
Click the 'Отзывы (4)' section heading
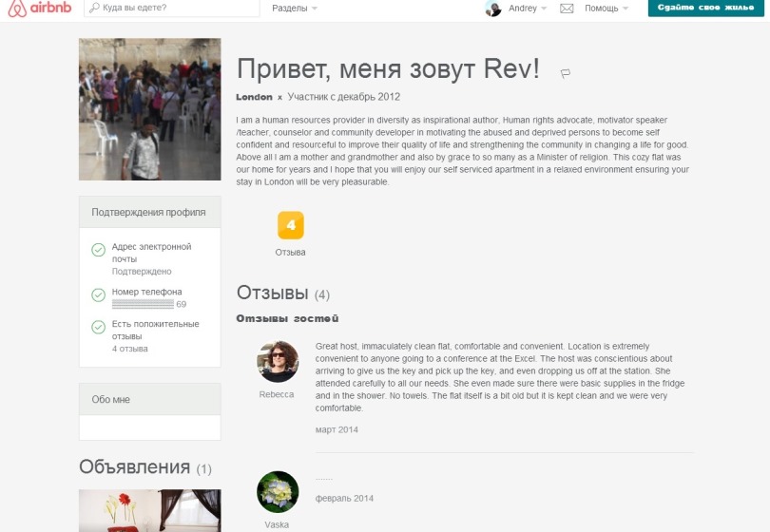283,293
